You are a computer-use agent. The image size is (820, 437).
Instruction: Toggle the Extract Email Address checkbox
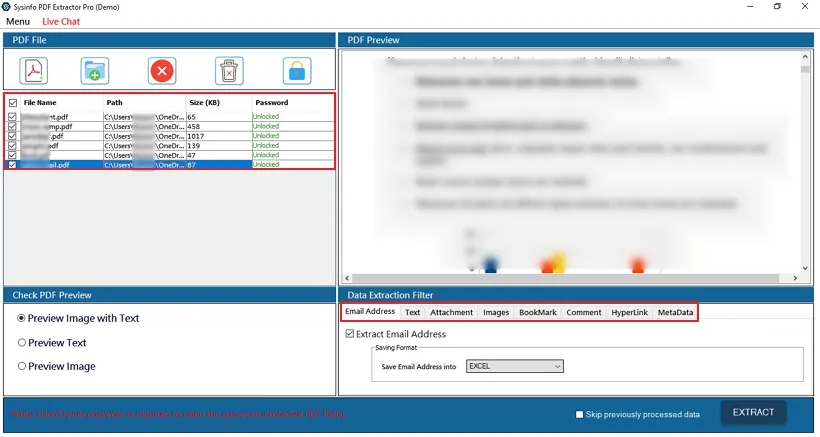[x=350, y=334]
